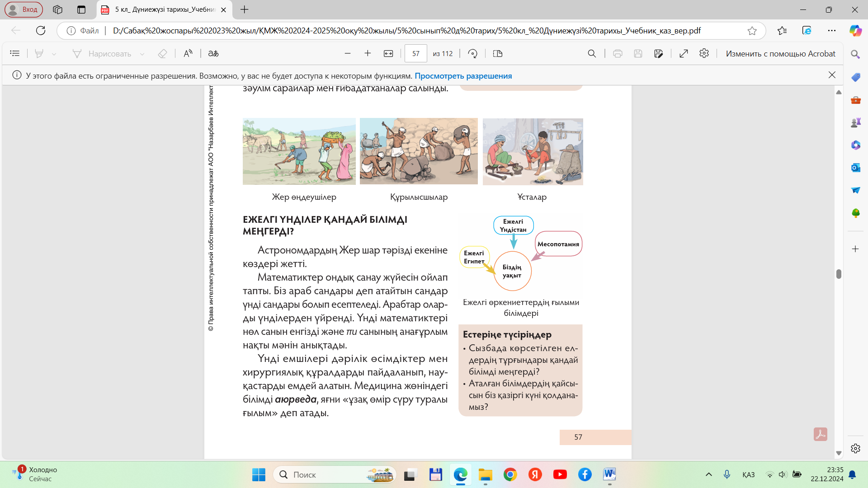
Task: Open the PDF search tool
Action: coord(592,53)
